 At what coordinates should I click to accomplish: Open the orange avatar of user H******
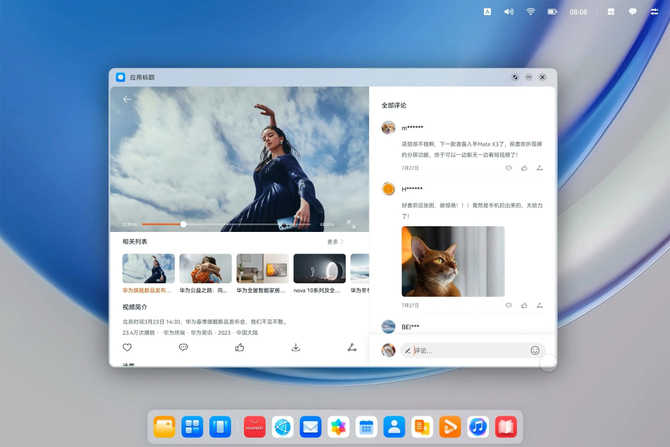coord(388,188)
